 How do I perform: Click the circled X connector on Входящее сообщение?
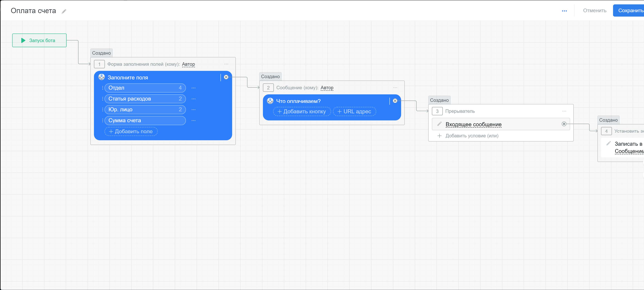[564, 124]
